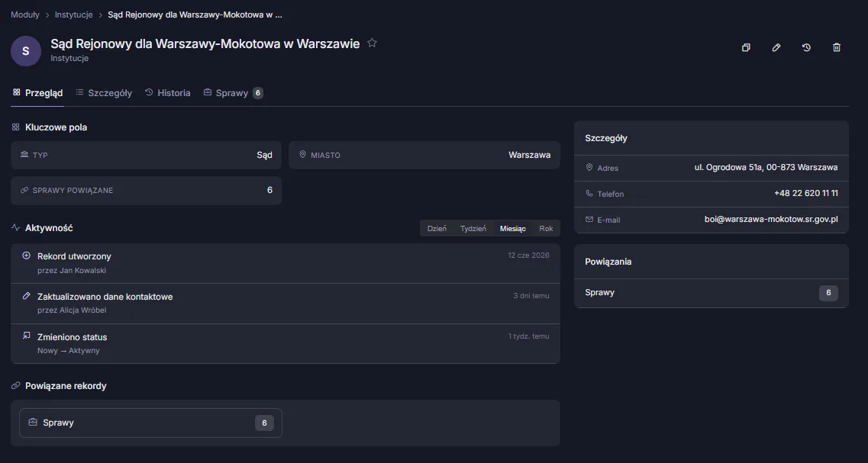Viewport: 868px width, 463px height.
Task: Switch activity range to Tydzień
Action: [x=473, y=229]
